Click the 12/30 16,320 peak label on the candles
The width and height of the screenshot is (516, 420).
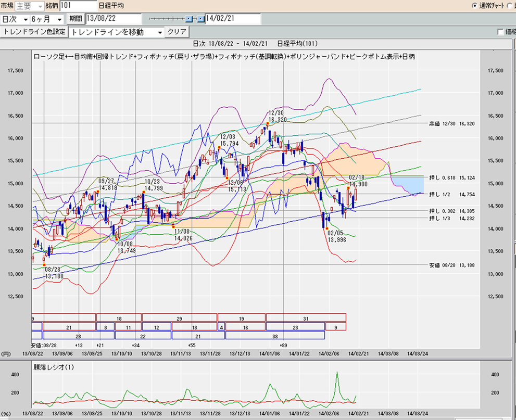coord(278,117)
